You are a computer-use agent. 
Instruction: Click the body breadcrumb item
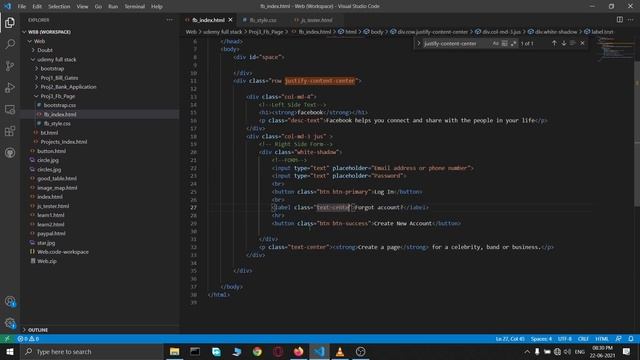pos(377,32)
